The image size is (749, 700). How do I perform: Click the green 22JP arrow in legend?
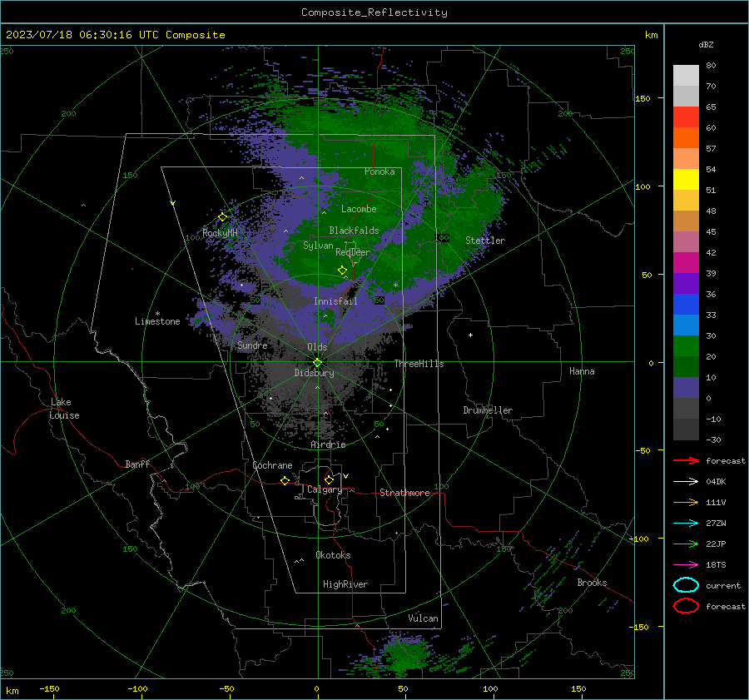[686, 544]
